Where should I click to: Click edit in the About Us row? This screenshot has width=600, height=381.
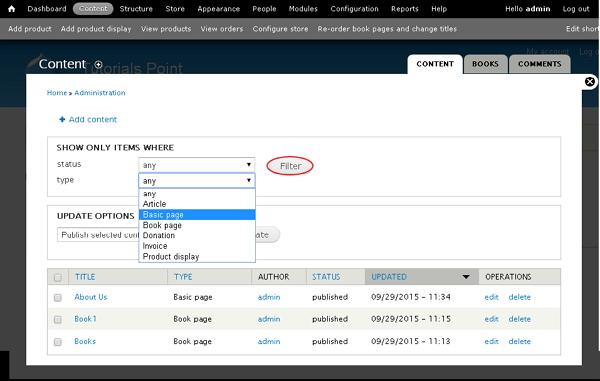(x=491, y=297)
